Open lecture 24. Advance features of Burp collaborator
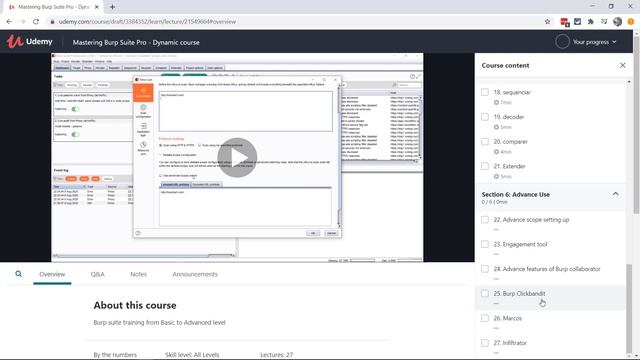 coord(547,269)
